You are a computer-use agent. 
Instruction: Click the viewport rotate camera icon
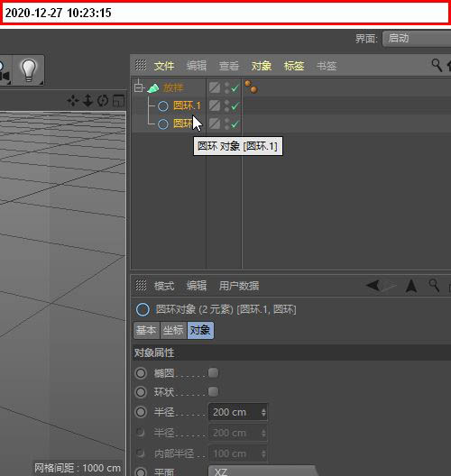pyautogui.click(x=103, y=100)
